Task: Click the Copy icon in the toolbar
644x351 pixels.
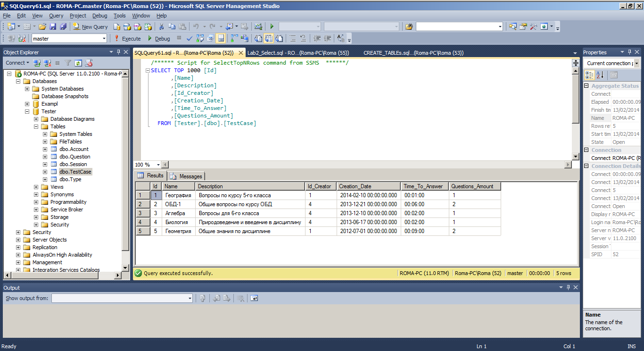Action: 172,27
